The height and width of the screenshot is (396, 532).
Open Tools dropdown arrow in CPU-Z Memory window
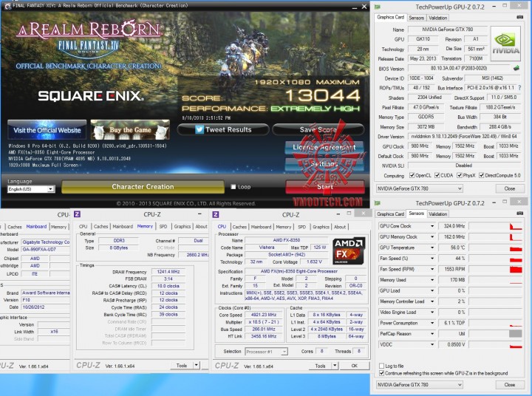click(197, 365)
